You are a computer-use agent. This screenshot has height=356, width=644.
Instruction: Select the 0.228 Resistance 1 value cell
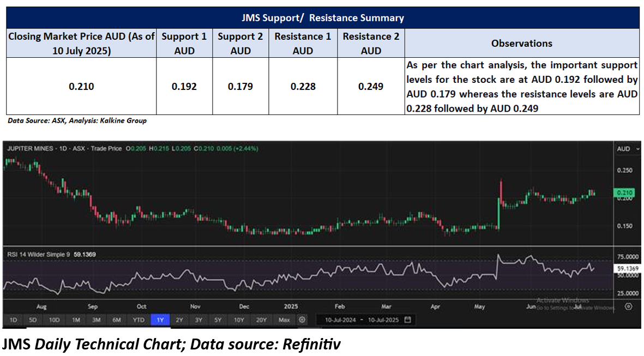pyautogui.click(x=303, y=86)
